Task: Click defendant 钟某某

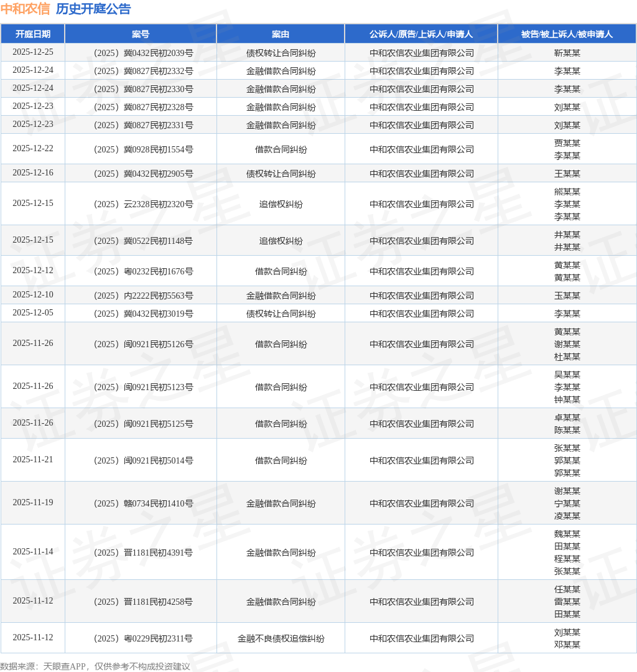Action: click(567, 399)
